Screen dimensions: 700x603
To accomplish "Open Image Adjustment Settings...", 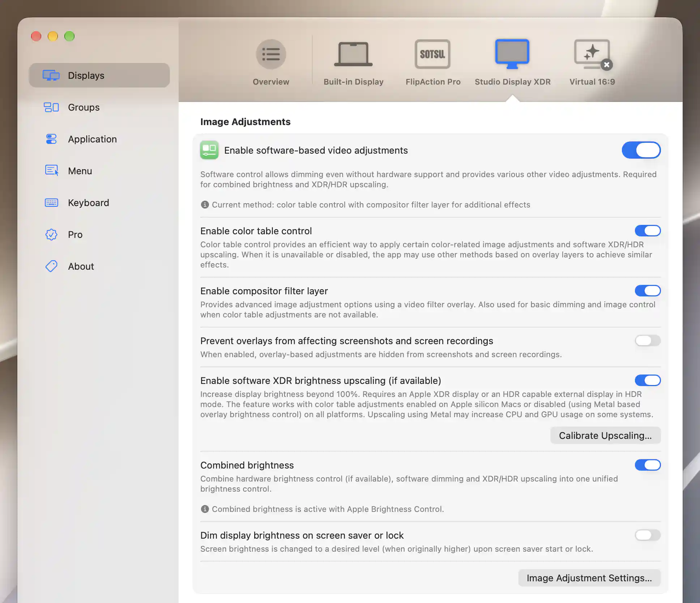I will [x=589, y=578].
